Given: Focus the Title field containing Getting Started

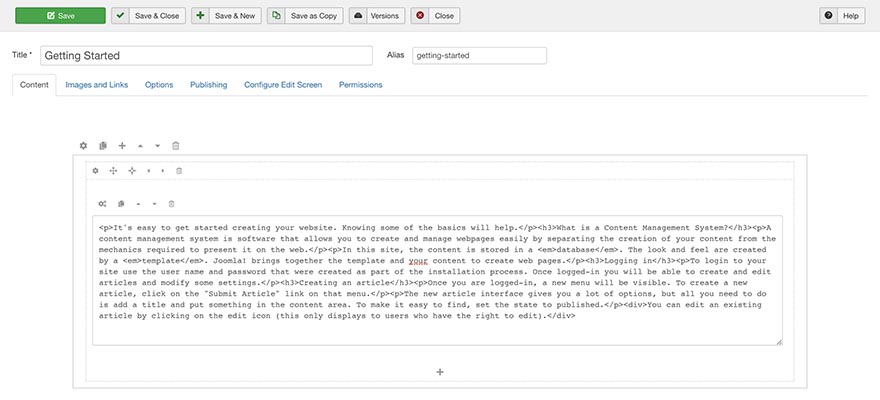Looking at the screenshot, I should click(x=206, y=56).
